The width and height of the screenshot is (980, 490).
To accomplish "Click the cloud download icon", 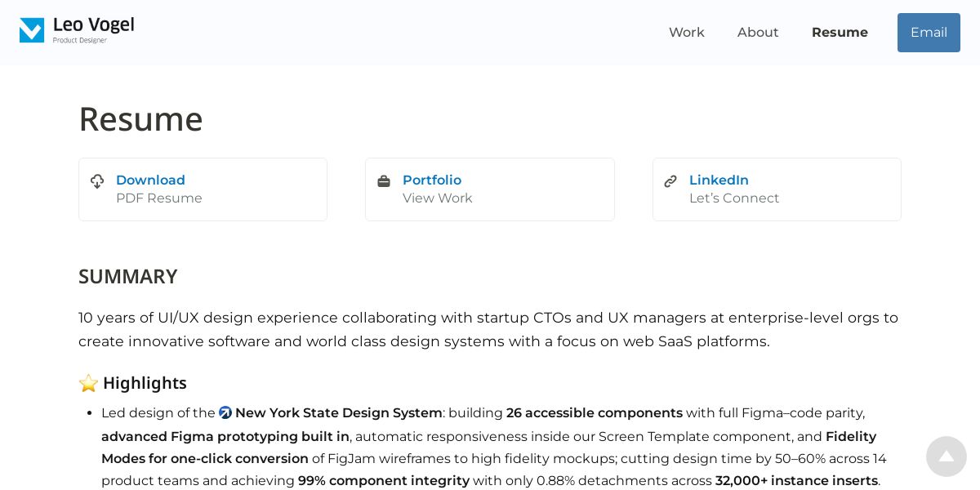I will pyautogui.click(x=97, y=181).
